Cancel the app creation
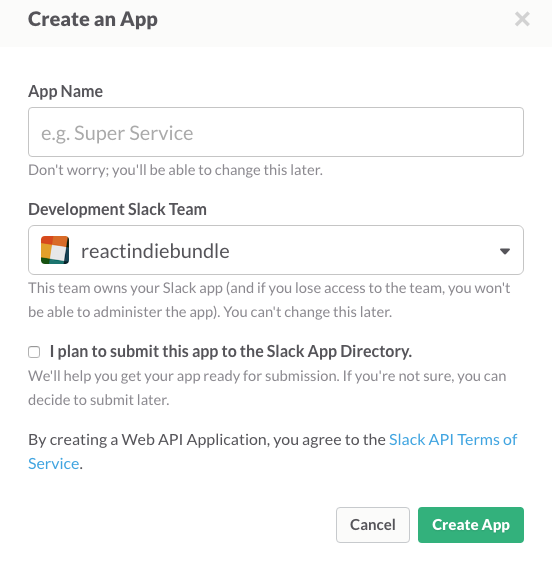552x568 pixels. pyautogui.click(x=373, y=525)
